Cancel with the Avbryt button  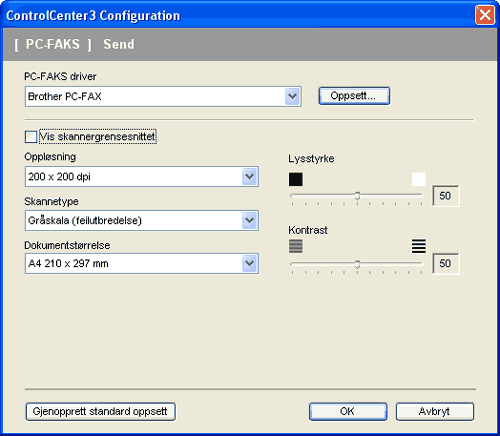tap(435, 412)
